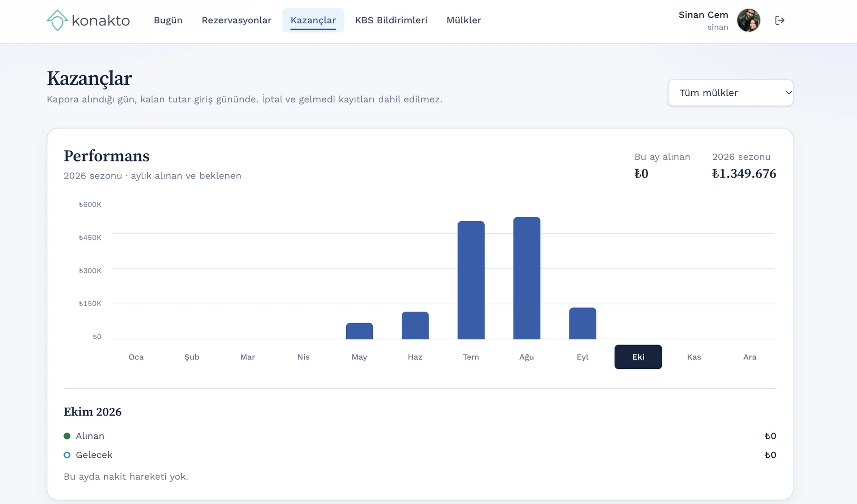Click the Sinan Cem username text
Viewport: 857px width, 504px height.
(703, 15)
